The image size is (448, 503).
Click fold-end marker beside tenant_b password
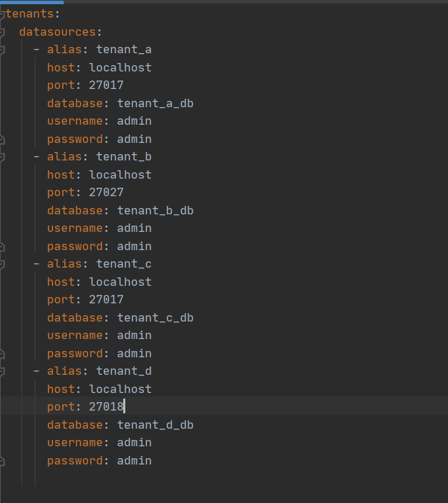(x=3, y=247)
